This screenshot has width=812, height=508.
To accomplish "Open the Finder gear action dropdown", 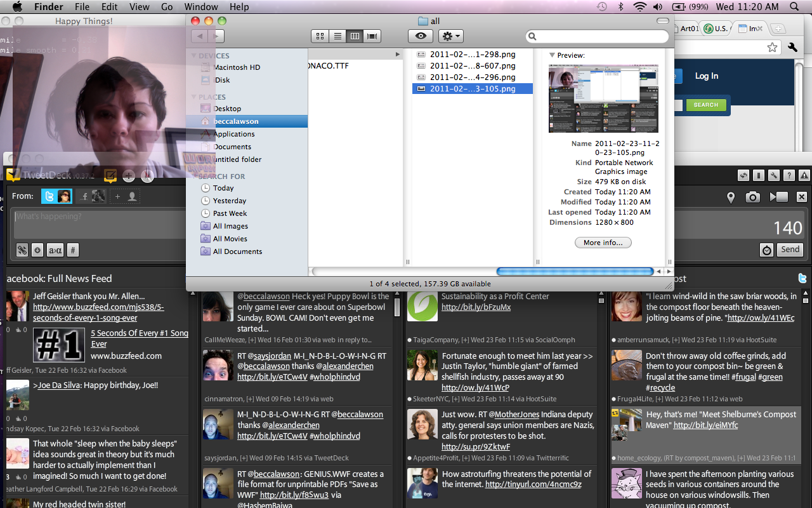I will tap(451, 36).
